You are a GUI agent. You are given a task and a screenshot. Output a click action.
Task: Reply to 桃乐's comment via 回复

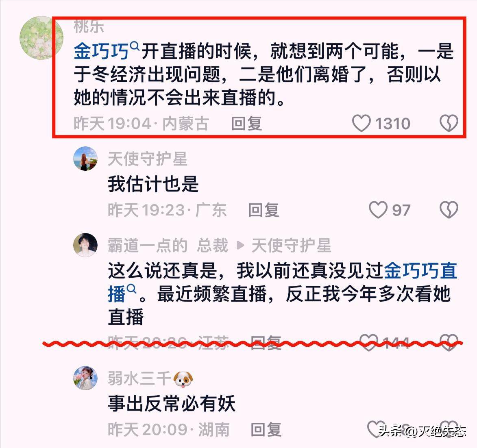(x=246, y=124)
